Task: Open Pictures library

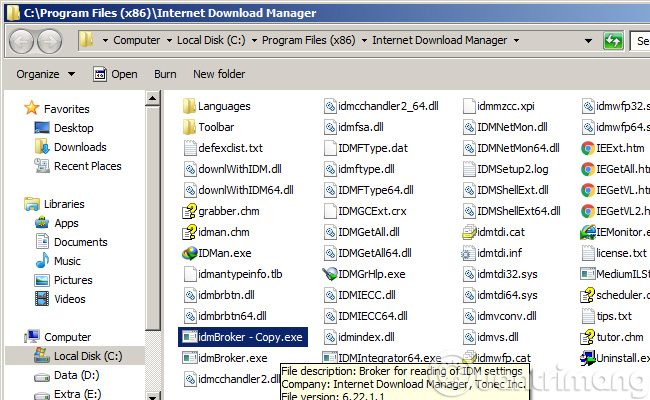Action: click(73, 280)
